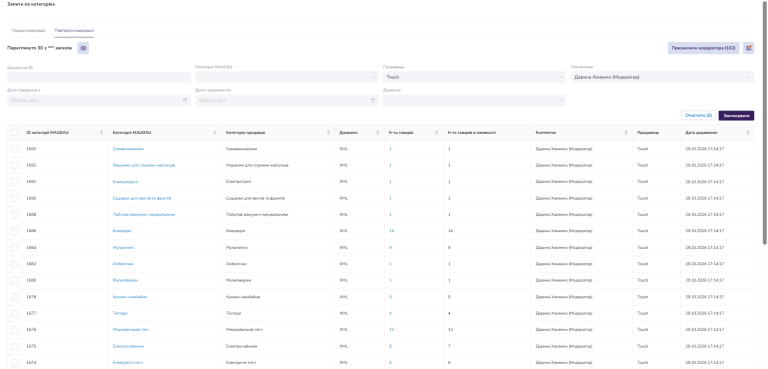Open product count 9 link in Мультипечі row
The image size is (768, 369).
pos(390,247)
